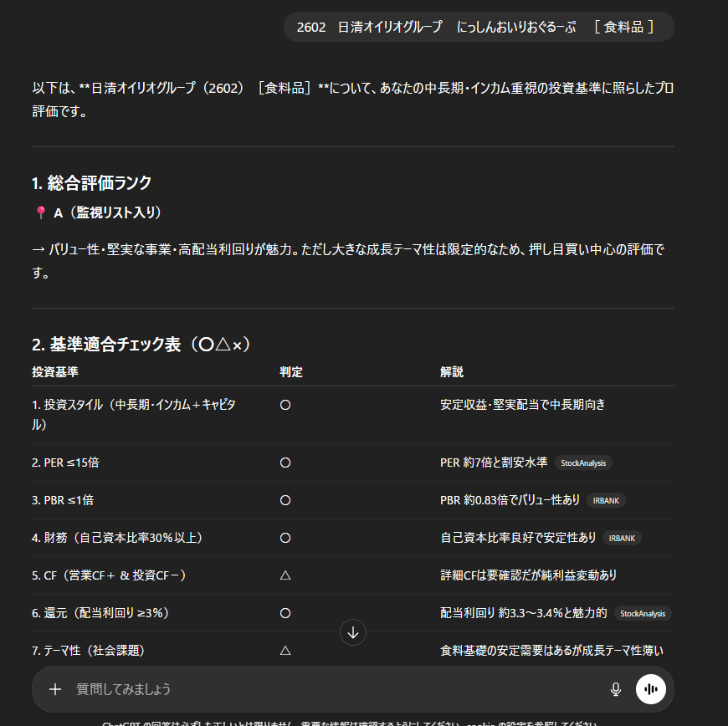Click the user message bubble 2602 日清オイリオグループ
The image size is (728, 726).
tap(478, 27)
